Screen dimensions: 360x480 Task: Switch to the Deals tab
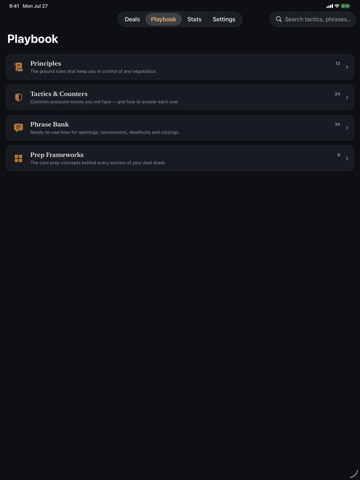pos(132,19)
